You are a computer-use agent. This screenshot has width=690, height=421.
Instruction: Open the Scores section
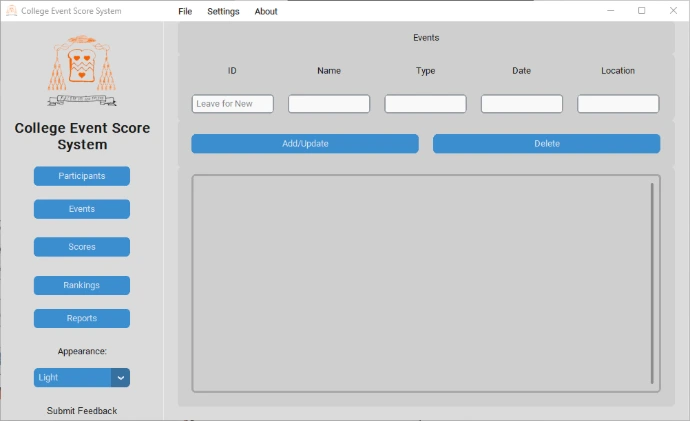[x=82, y=247]
